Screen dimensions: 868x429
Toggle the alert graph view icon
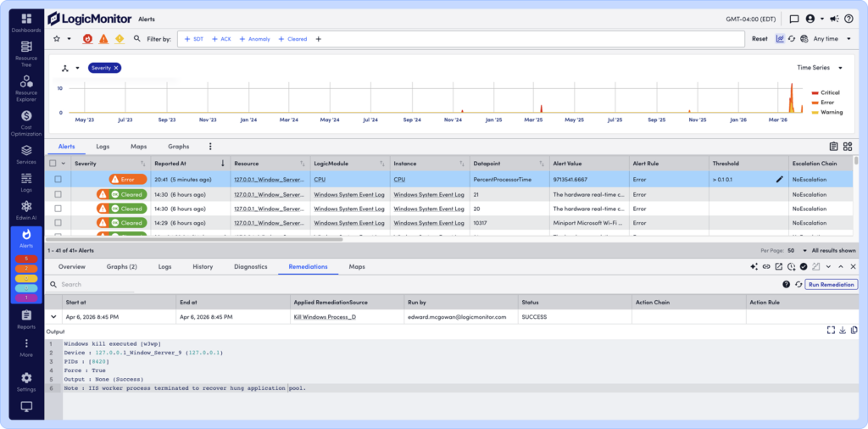coord(780,39)
